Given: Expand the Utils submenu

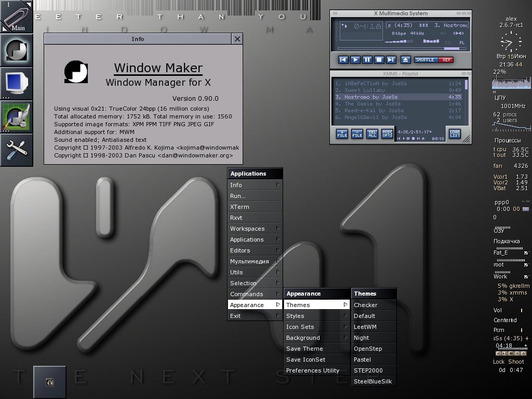Looking at the screenshot, I should pyautogui.click(x=255, y=272).
